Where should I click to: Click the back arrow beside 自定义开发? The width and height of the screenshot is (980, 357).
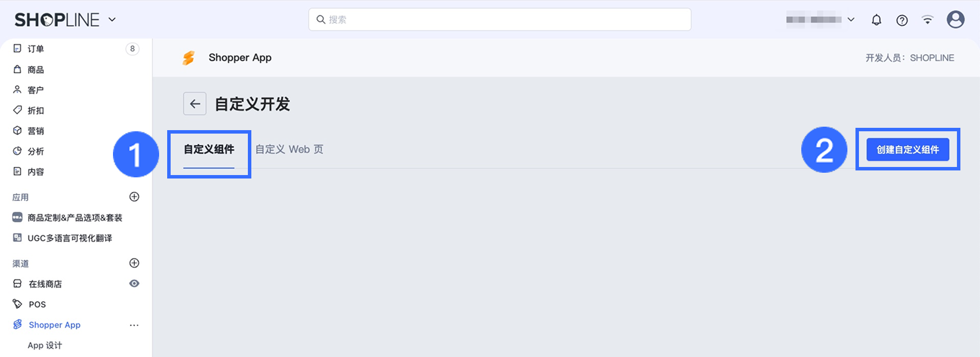coord(195,104)
